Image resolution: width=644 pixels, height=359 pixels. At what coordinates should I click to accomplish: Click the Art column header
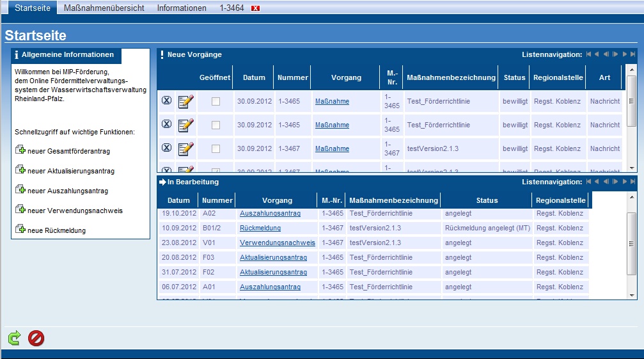tap(604, 77)
